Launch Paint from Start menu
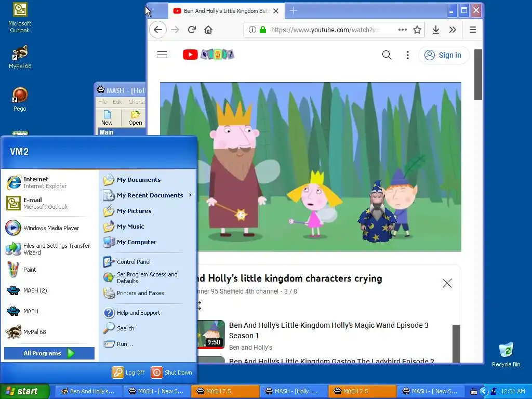532x399 pixels. pyautogui.click(x=49, y=270)
